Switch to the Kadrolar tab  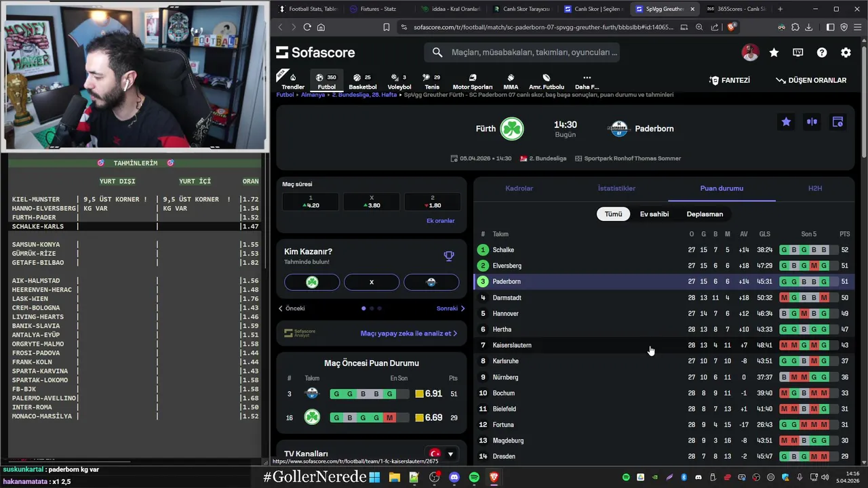(519, 188)
